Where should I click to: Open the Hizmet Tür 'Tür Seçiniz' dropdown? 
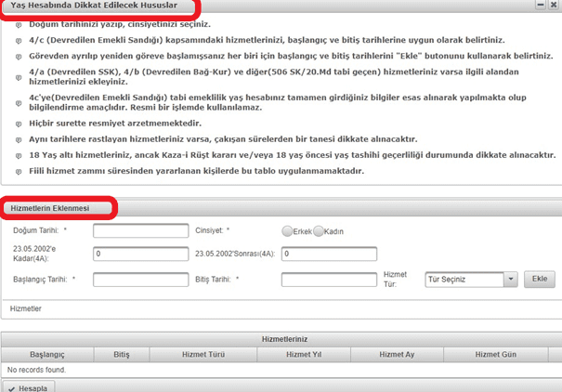pos(464,279)
